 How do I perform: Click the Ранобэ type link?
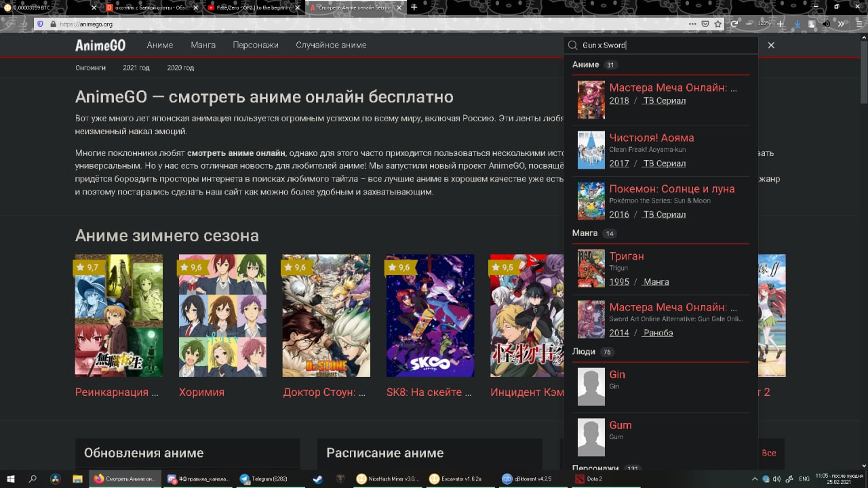tap(658, 333)
